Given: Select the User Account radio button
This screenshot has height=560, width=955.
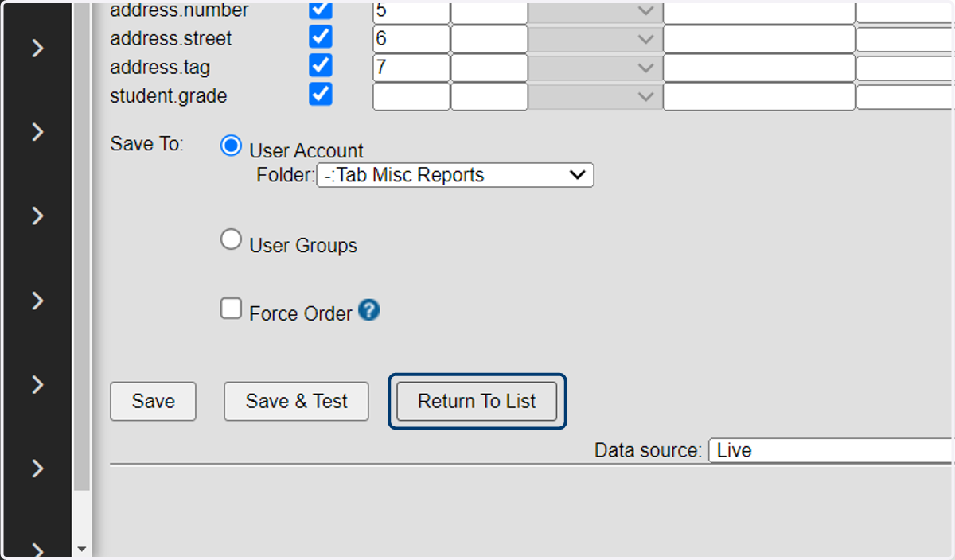Looking at the screenshot, I should [x=231, y=146].
